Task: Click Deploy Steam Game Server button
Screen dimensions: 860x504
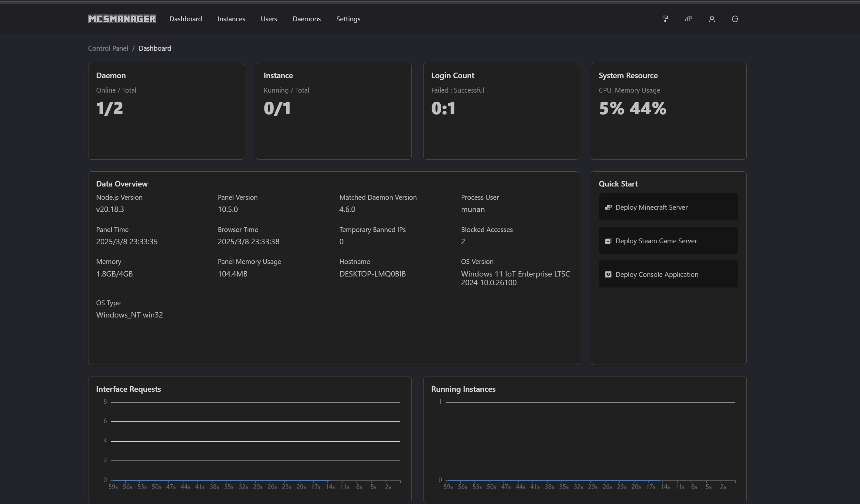Action: (x=668, y=240)
